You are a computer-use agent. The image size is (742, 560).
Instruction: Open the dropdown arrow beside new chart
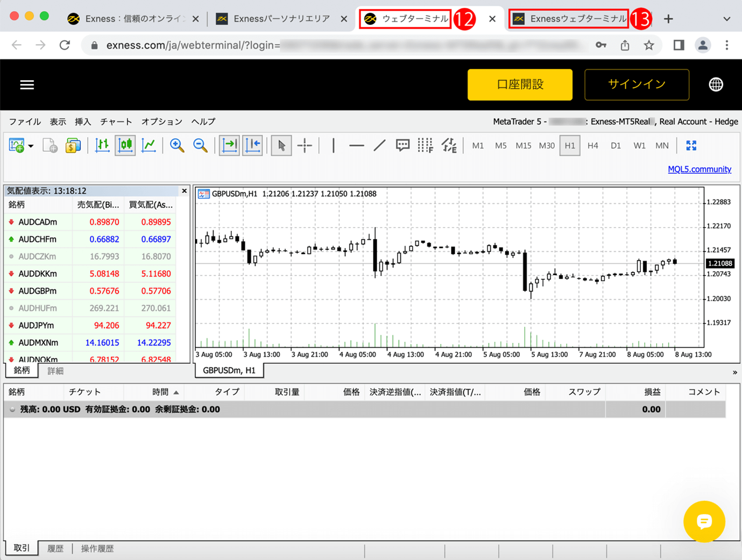click(31, 146)
